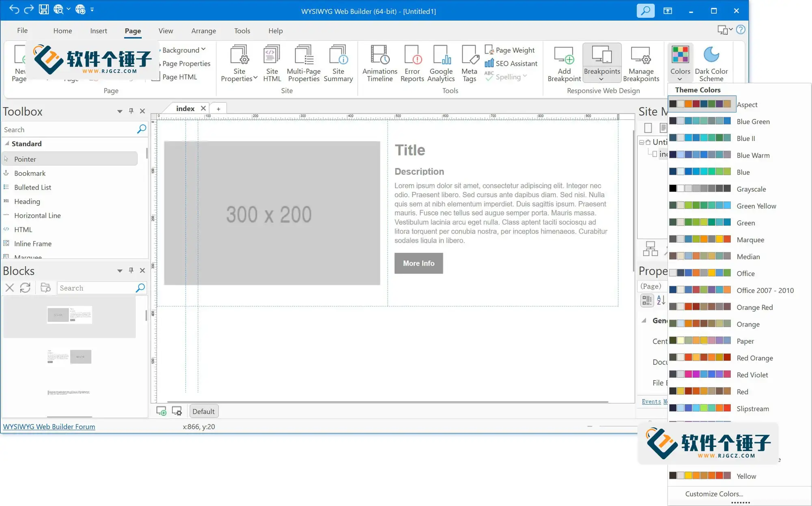812x506 pixels.
Task: Open Site Summary
Action: pyautogui.click(x=338, y=63)
